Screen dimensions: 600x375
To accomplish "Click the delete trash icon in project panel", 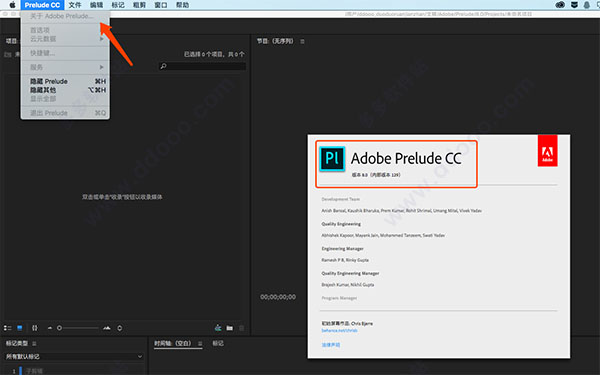I will click(241, 328).
